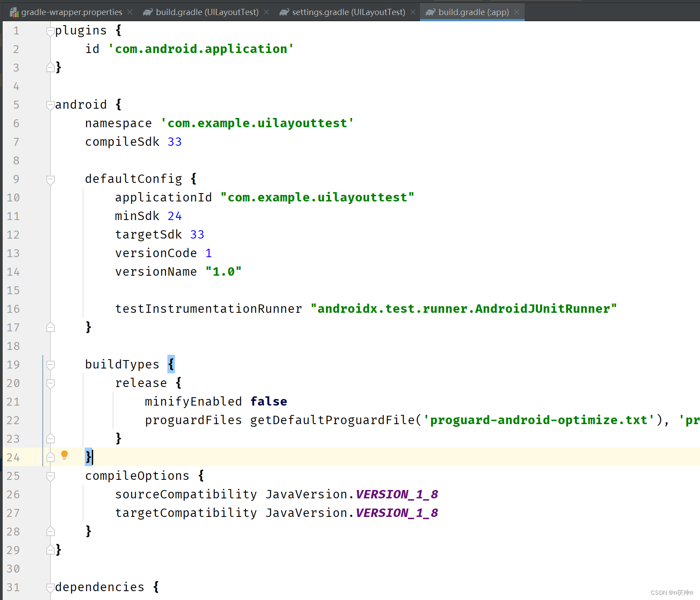This screenshot has height=600, width=700.
Task: Click the release keyword on line 20
Action: point(141,383)
